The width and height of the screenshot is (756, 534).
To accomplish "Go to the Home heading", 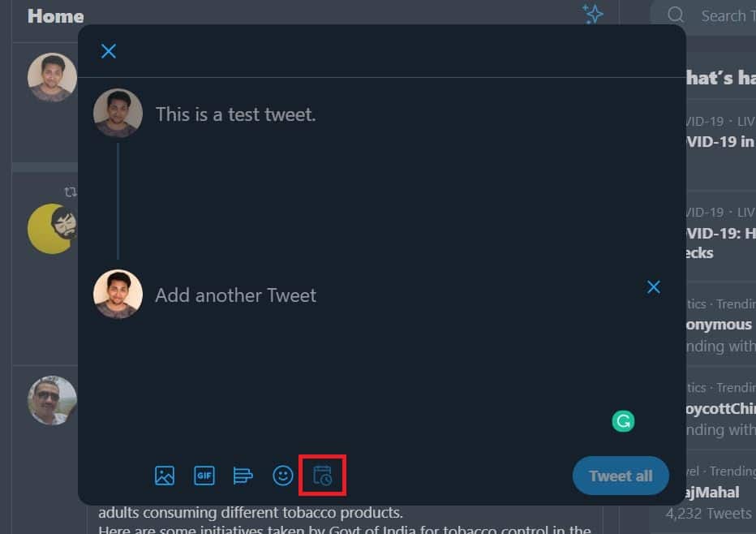I will pos(55,15).
